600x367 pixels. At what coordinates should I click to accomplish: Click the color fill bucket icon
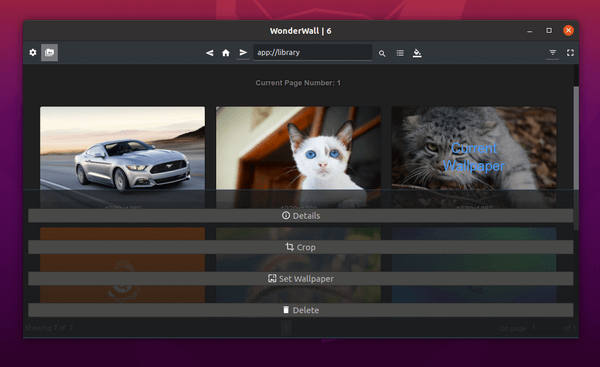pyautogui.click(x=417, y=53)
